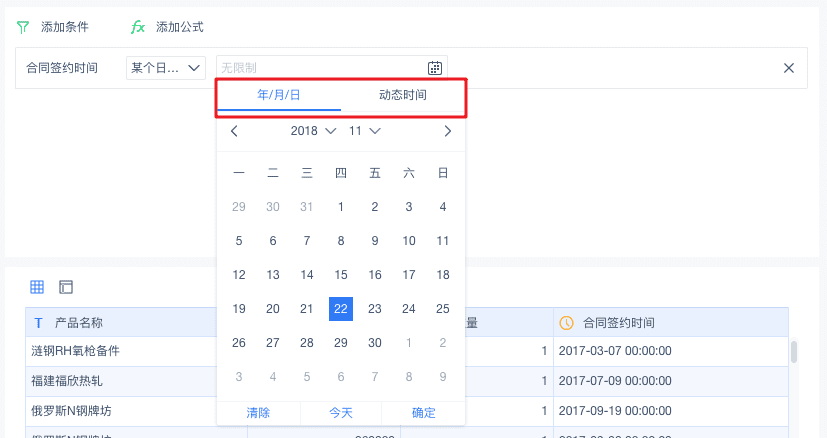This screenshot has width=827, height=438.
Task: Switch to table grid view icon
Action: pos(37,287)
